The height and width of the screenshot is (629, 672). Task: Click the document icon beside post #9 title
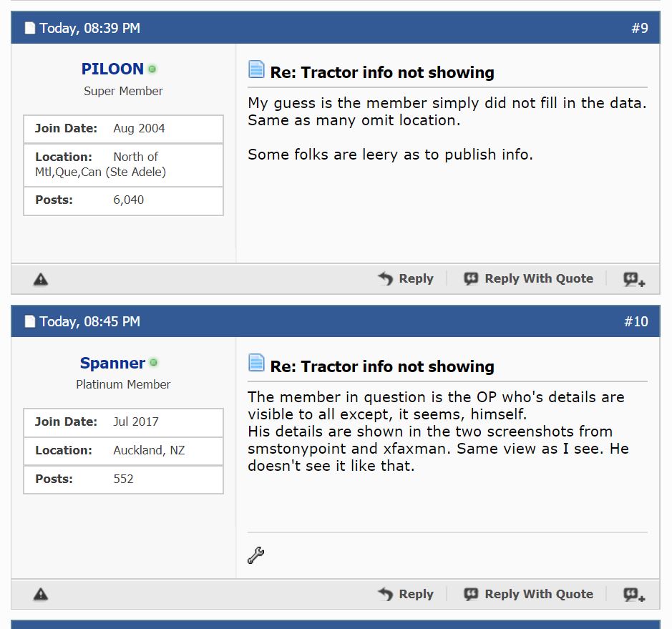coord(256,69)
